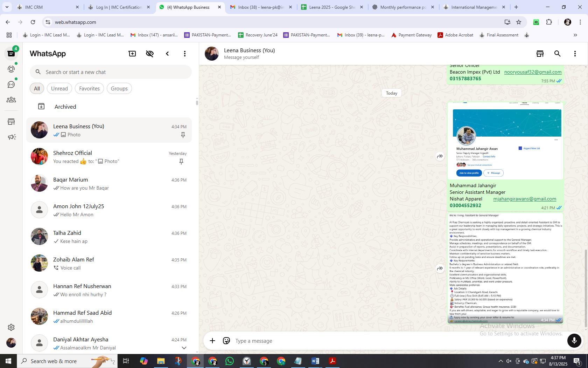This screenshot has width=588, height=368.
Task: Open Windows Start menu
Action: click(x=8, y=361)
